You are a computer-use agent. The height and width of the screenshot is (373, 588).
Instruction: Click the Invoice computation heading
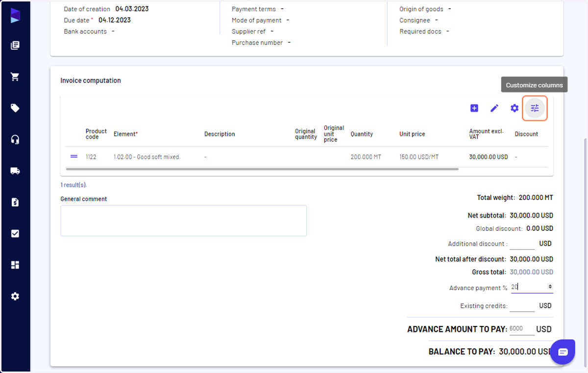point(91,80)
